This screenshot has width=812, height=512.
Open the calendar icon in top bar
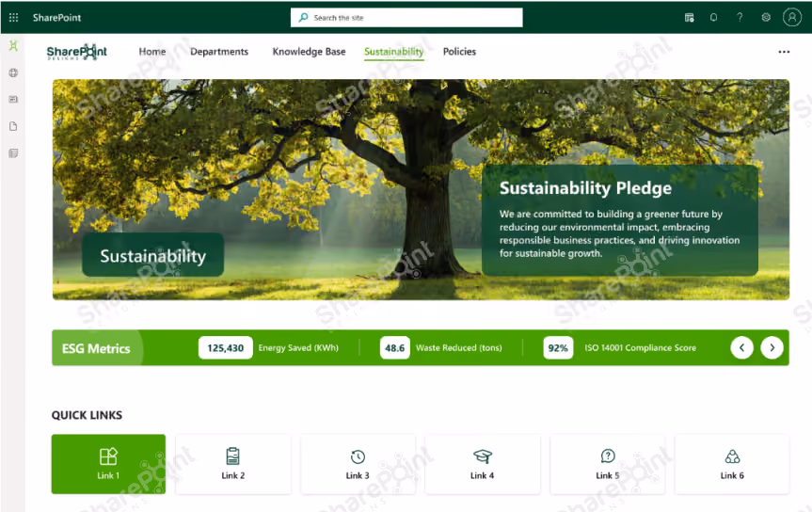(690, 18)
